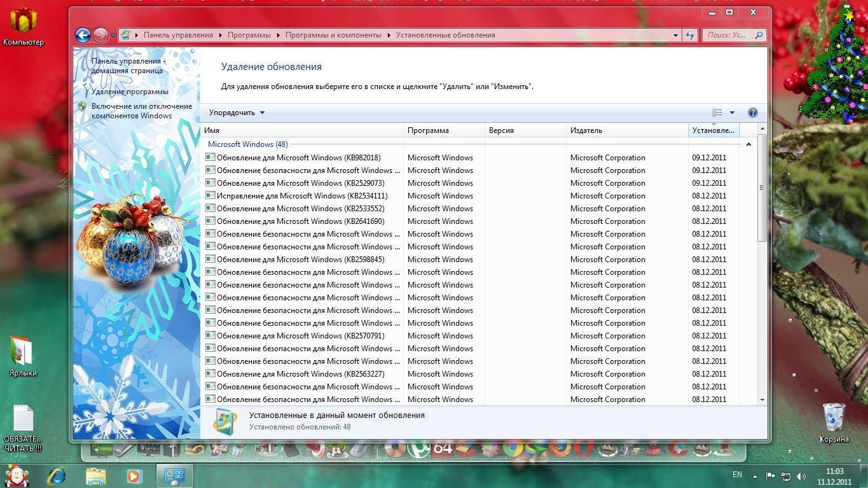This screenshot has height=488, width=868.
Task: Launch uTorrent from the dock
Action: point(418,449)
